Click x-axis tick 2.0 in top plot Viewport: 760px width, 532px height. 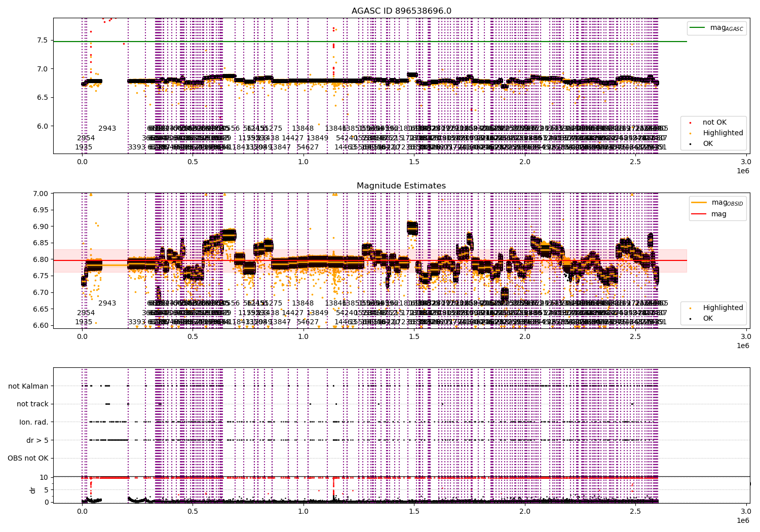coord(525,162)
